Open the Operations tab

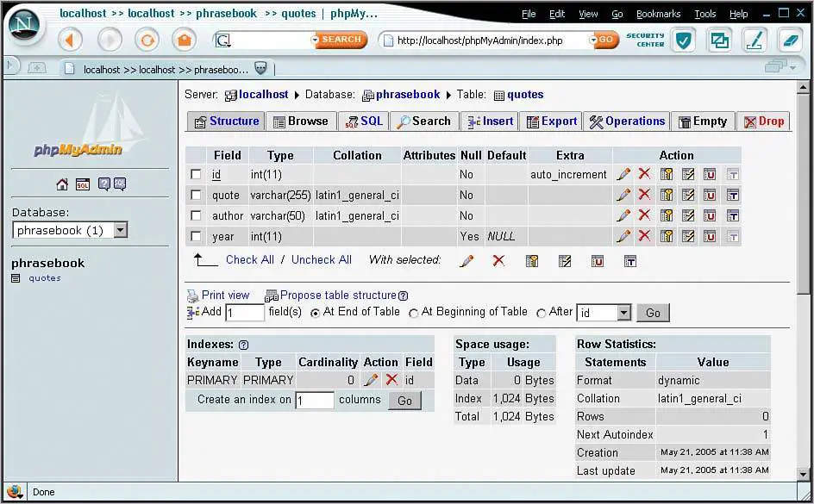point(627,121)
